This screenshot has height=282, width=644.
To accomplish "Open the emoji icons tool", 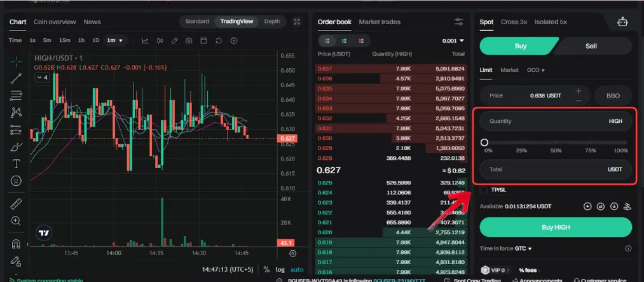I will 16,181.
